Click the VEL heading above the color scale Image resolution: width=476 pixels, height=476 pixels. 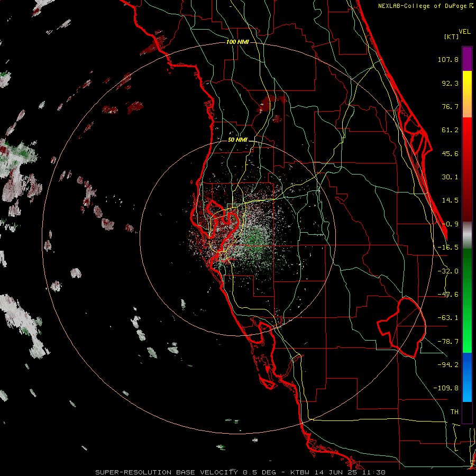click(x=464, y=32)
